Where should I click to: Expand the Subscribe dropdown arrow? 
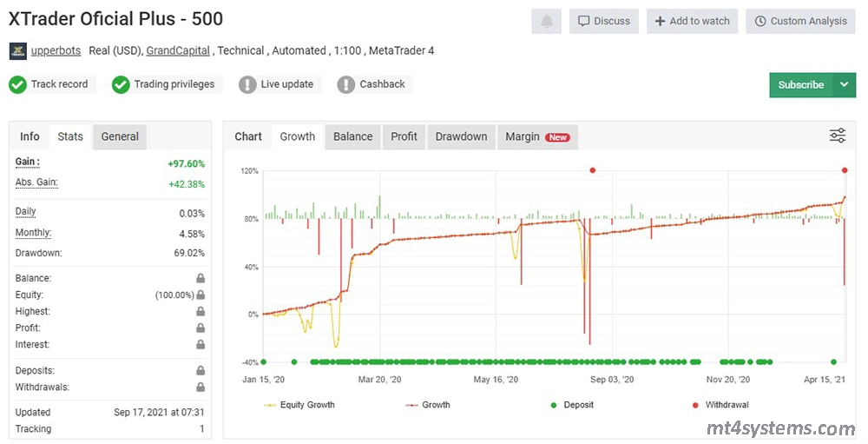tap(845, 85)
